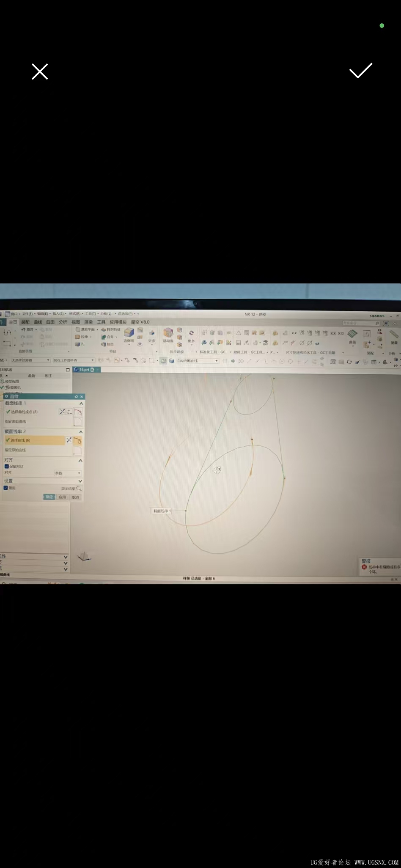Open the 装配 ribbon tab
This screenshot has height=868, width=401.
click(25, 322)
